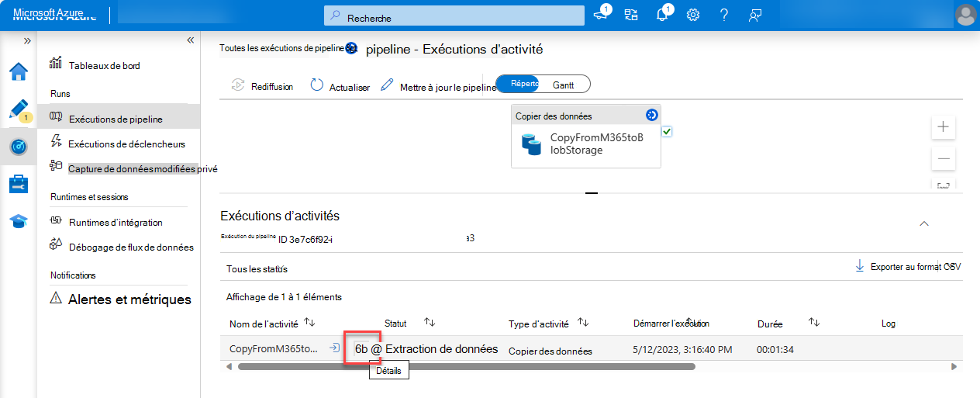Click the CopyFromM365to... activity name cell

click(274, 349)
